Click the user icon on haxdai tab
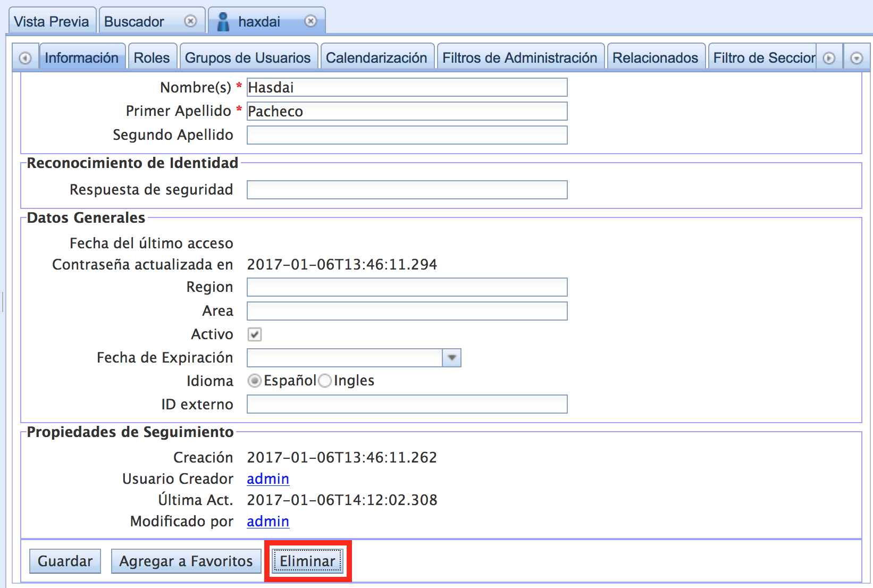Image resolution: width=873 pixels, height=588 pixels. tap(223, 21)
